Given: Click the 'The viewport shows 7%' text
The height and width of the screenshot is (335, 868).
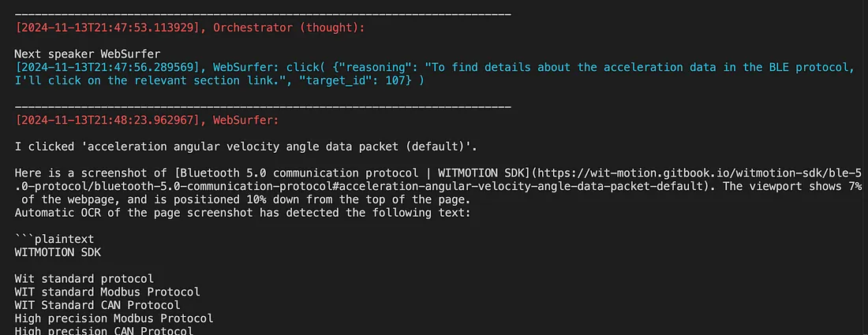Looking at the screenshot, I should point(793,186).
